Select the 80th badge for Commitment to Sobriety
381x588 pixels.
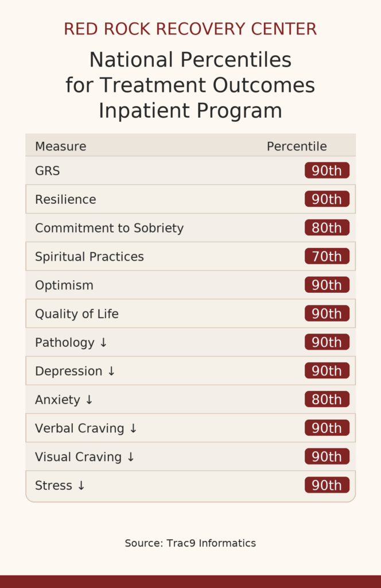point(326,228)
